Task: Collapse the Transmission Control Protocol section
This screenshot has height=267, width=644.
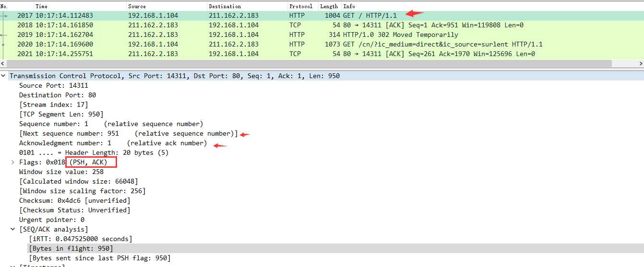Action: tap(3, 76)
